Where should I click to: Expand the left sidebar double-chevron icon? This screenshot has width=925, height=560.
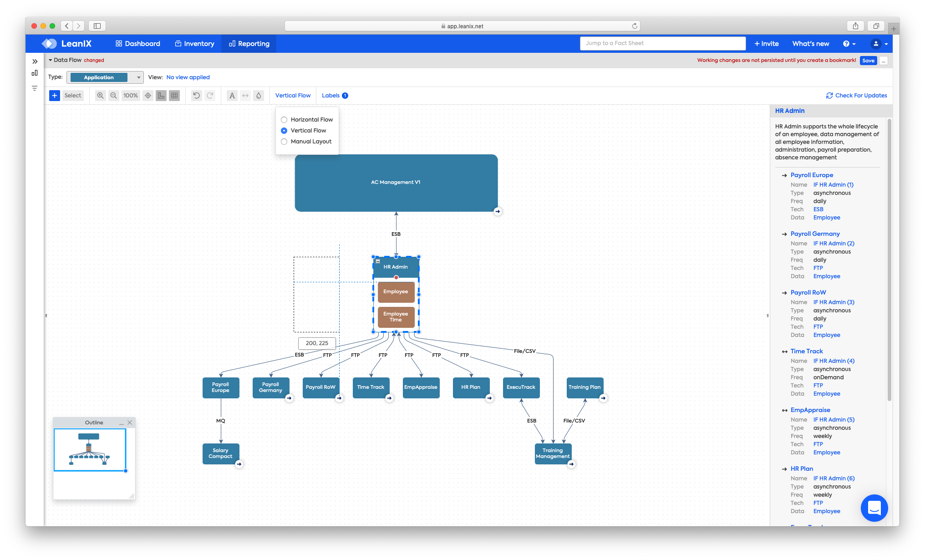point(35,61)
